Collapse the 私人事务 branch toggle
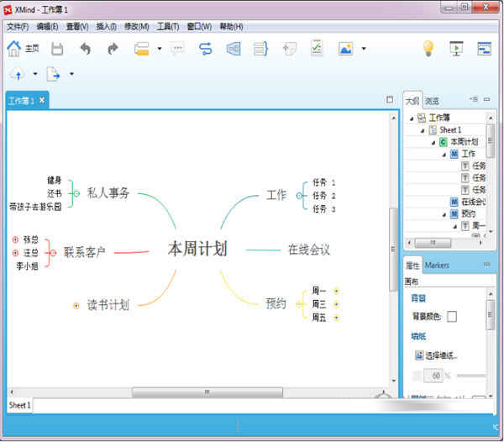This screenshot has width=504, height=442. point(76,193)
